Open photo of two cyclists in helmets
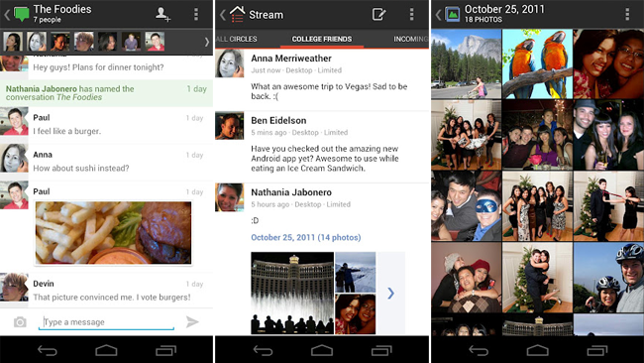644x363 pixels. [x=608, y=278]
